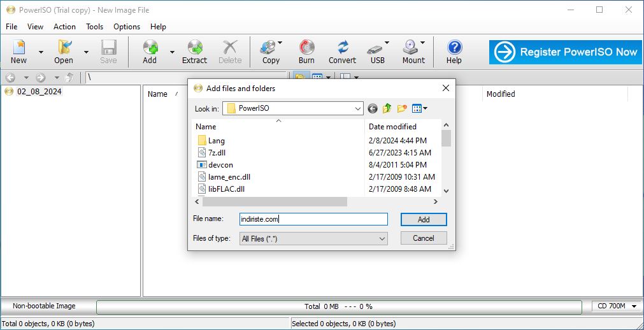Image resolution: width=644 pixels, height=330 pixels.
Task: Click the Register PowerISO Now banner
Action: coord(565,52)
